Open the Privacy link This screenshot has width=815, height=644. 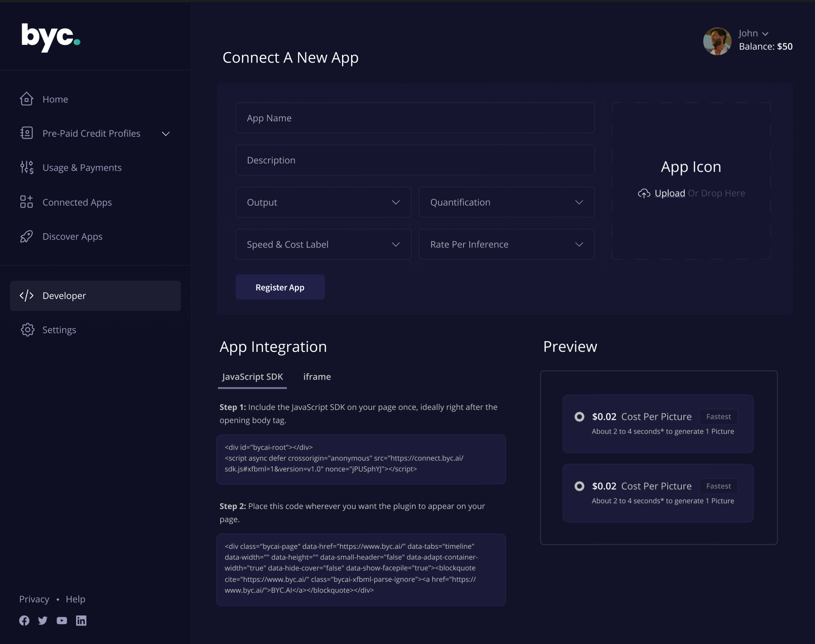(34, 599)
